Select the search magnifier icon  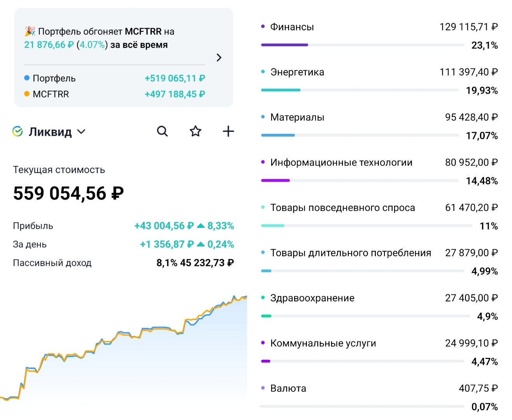(162, 131)
